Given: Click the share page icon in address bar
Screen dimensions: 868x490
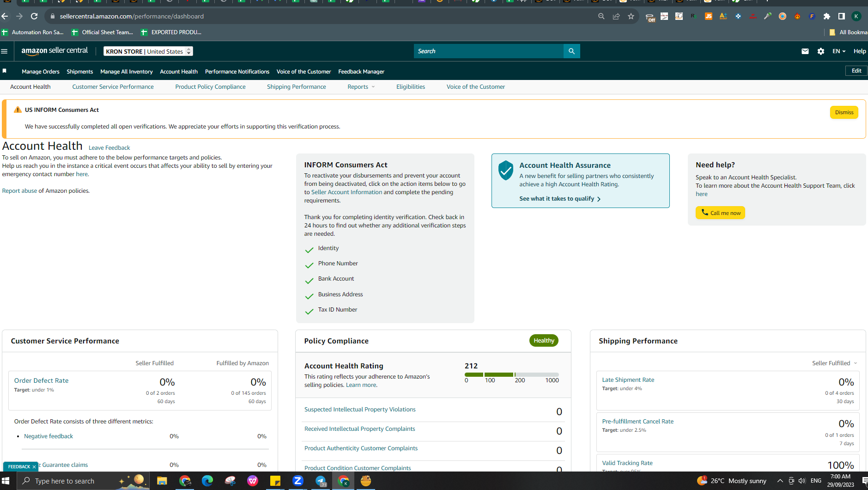Looking at the screenshot, I should tap(616, 16).
